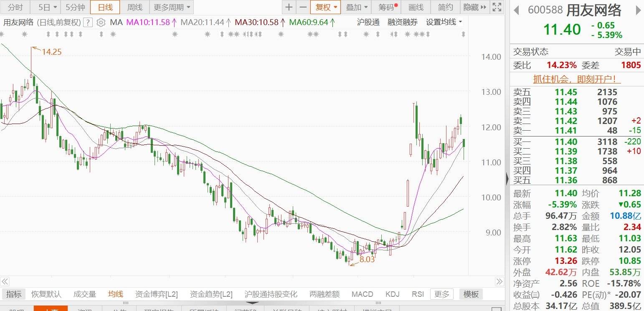The image size is (644, 311).
Task: Toggle the 均线 moving average indicator
Action: tap(116, 294)
